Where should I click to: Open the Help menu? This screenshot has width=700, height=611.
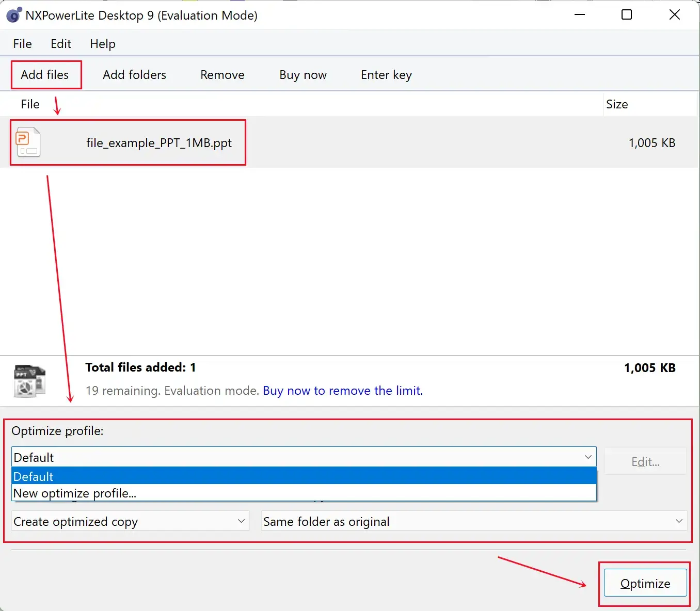pos(103,44)
